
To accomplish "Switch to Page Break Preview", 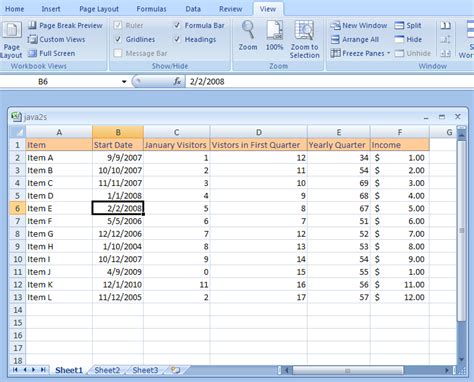I will tap(65, 26).
